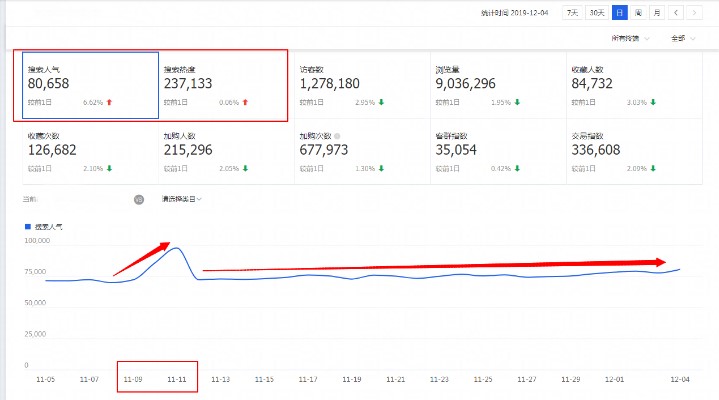
Task: Click the gray VS compare icon
Action: [x=139, y=199]
